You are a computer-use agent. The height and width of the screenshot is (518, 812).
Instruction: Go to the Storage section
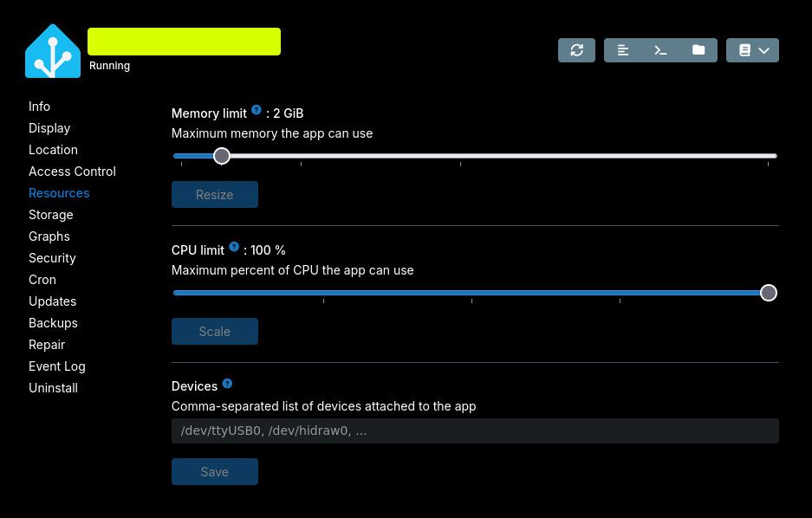[x=50, y=215]
